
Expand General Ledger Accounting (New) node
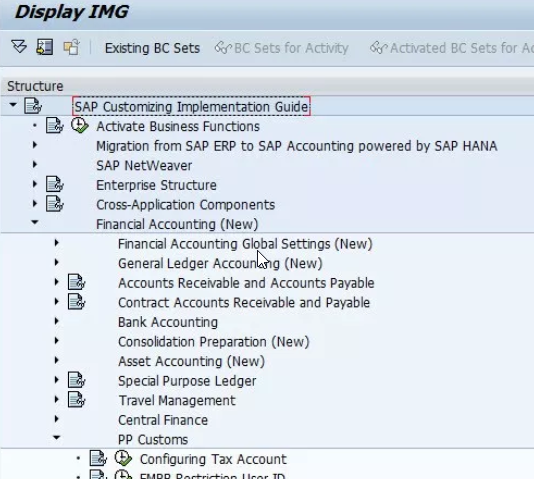click(57, 262)
